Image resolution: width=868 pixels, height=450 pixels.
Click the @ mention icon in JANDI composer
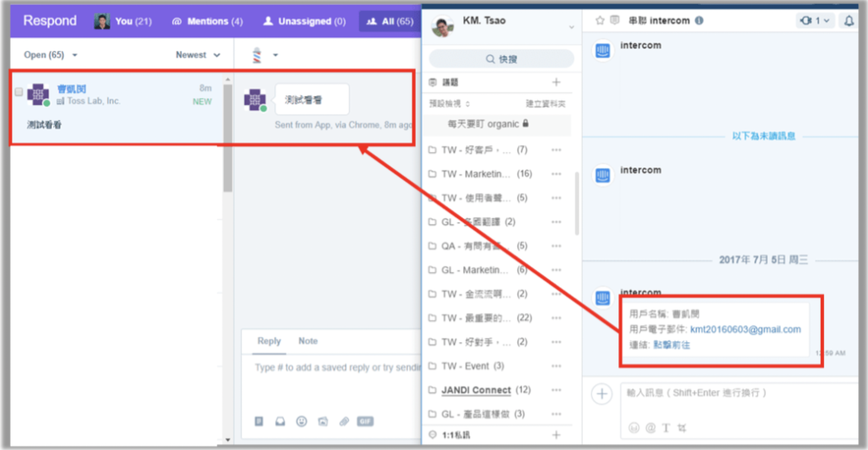(x=650, y=428)
